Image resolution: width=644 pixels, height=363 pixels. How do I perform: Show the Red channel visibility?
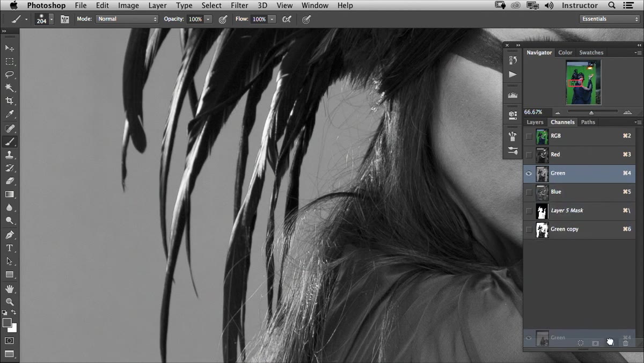click(x=529, y=155)
